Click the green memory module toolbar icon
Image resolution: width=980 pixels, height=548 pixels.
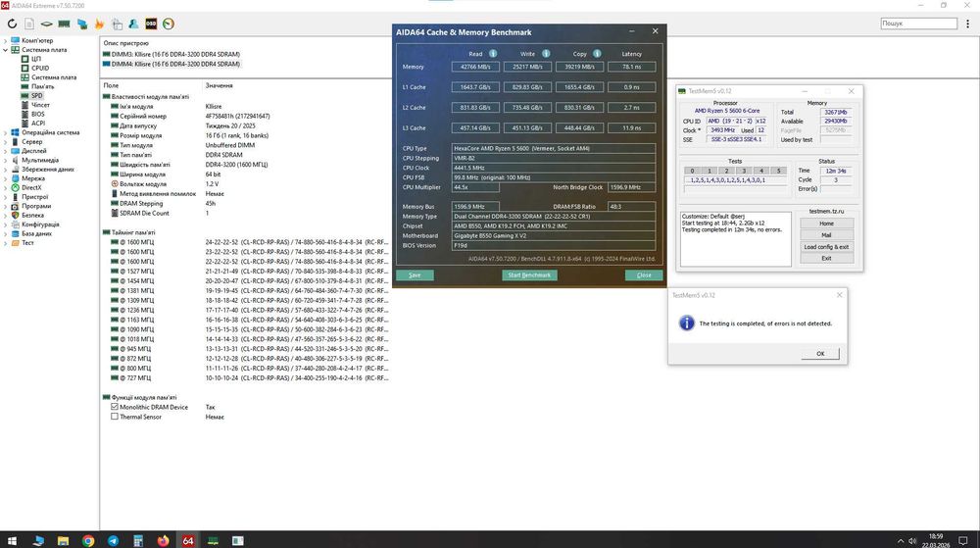(x=64, y=24)
